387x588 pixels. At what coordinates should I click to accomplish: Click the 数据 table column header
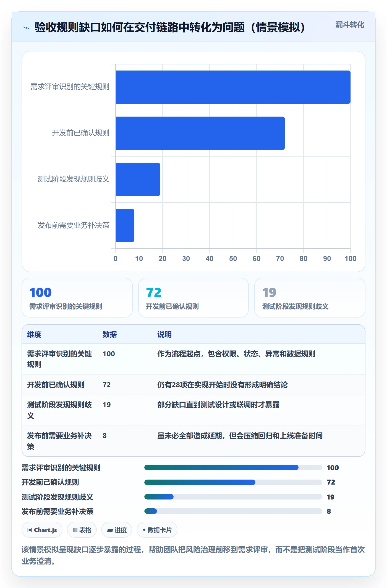pos(109,334)
